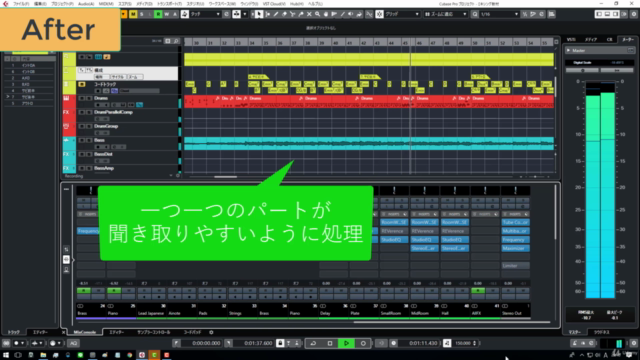The height and width of the screenshot is (360, 640).
Task: Mute the Drums track
Action: click(82, 98)
